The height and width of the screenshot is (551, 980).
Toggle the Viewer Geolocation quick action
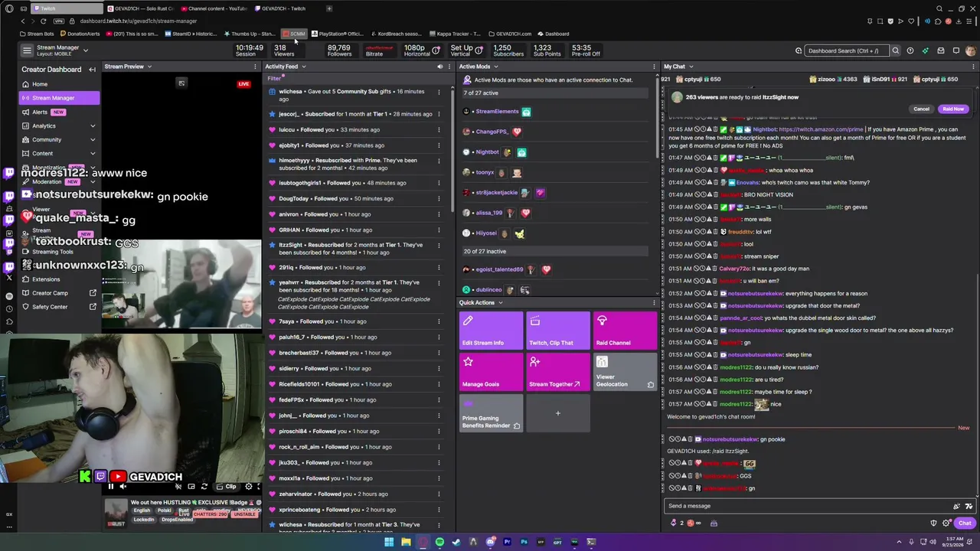[x=625, y=372]
